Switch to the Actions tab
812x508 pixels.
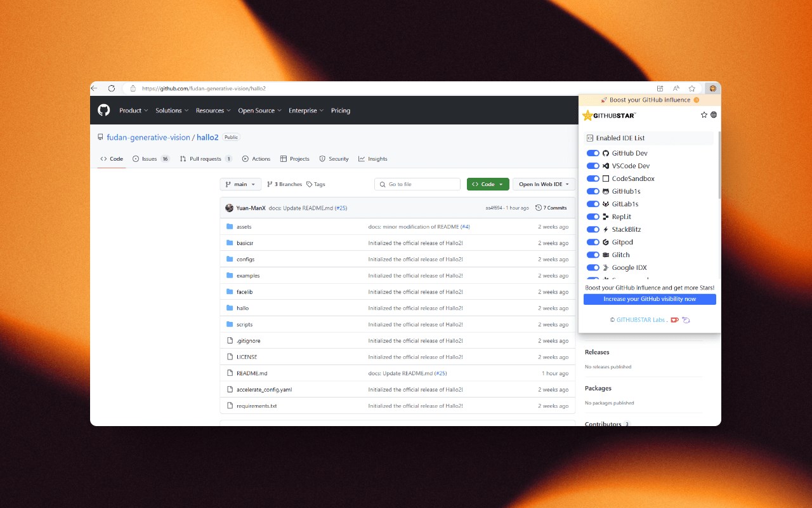(x=256, y=159)
